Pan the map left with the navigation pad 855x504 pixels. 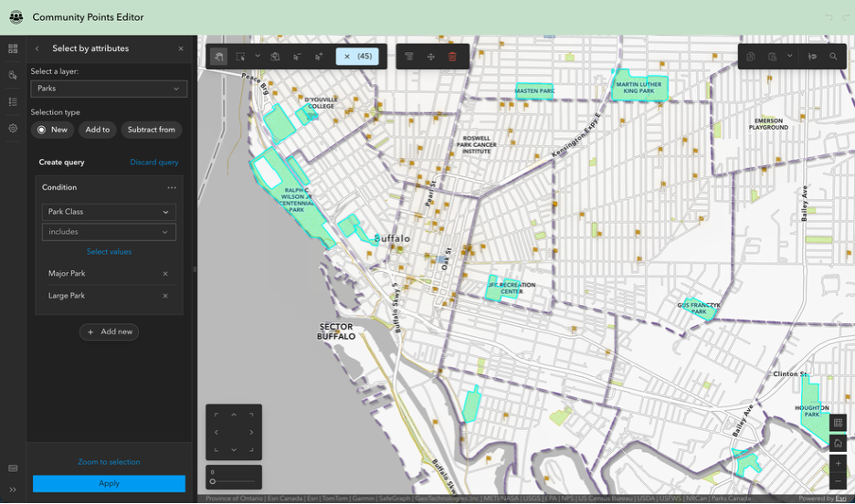click(216, 433)
